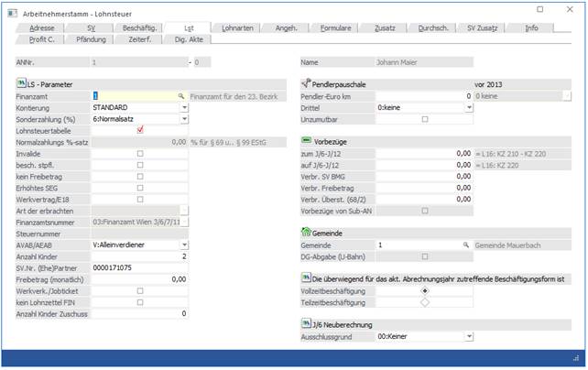Image resolution: width=588 pixels, height=370 pixels.
Task: Select the Teilzeitbeschäftigung radio option
Action: [x=424, y=302]
